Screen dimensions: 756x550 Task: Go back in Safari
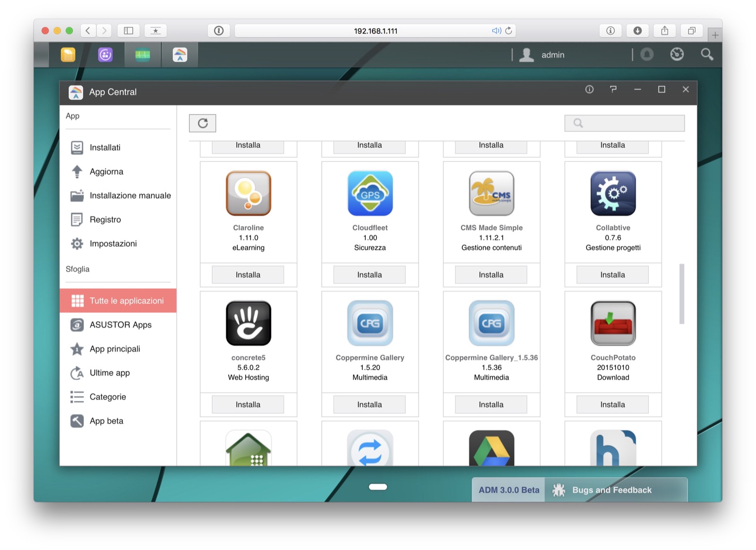[88, 31]
